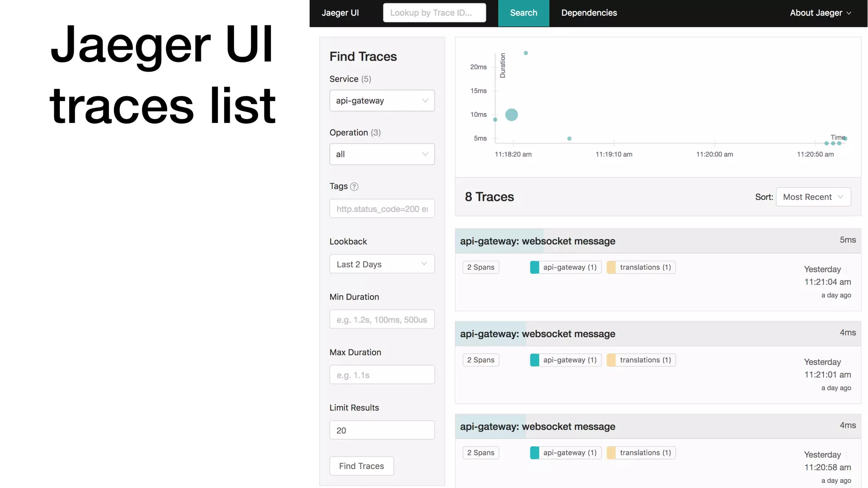The height and width of the screenshot is (488, 868).
Task: Open the Sort dropdown Most Recent
Action: click(x=813, y=197)
